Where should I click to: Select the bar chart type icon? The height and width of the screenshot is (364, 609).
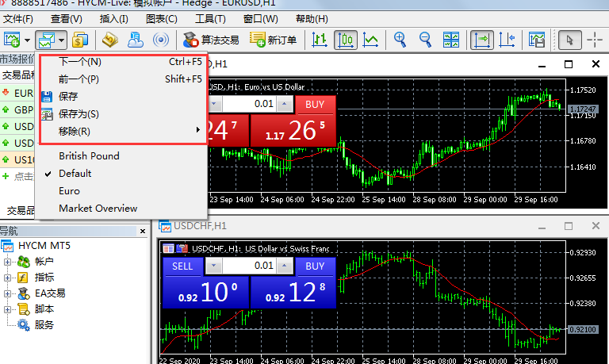pyautogui.click(x=320, y=39)
